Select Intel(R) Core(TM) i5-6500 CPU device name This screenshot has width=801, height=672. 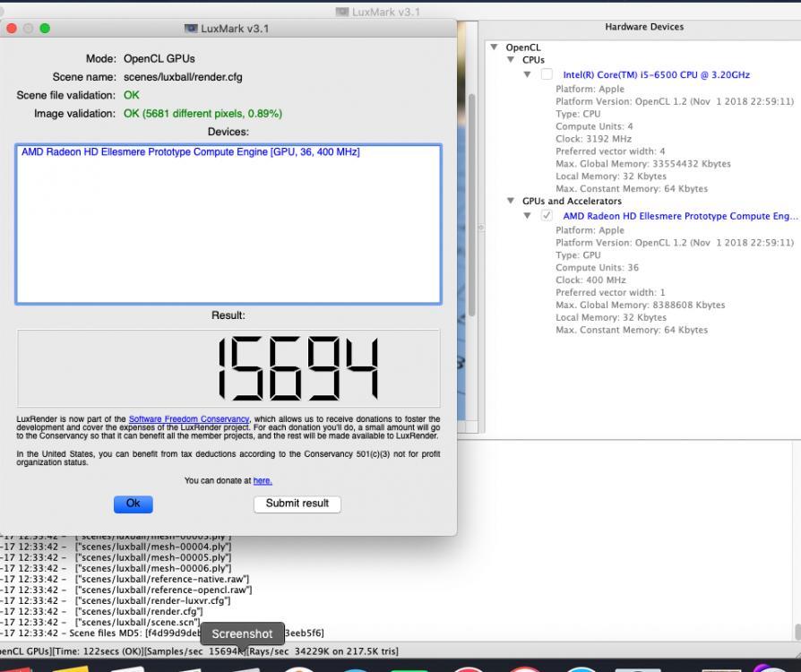click(657, 74)
